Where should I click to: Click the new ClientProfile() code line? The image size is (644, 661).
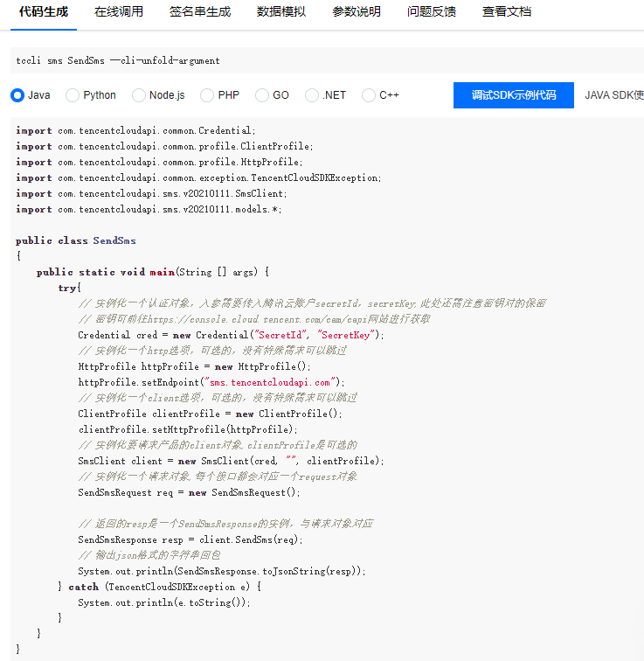pos(210,414)
